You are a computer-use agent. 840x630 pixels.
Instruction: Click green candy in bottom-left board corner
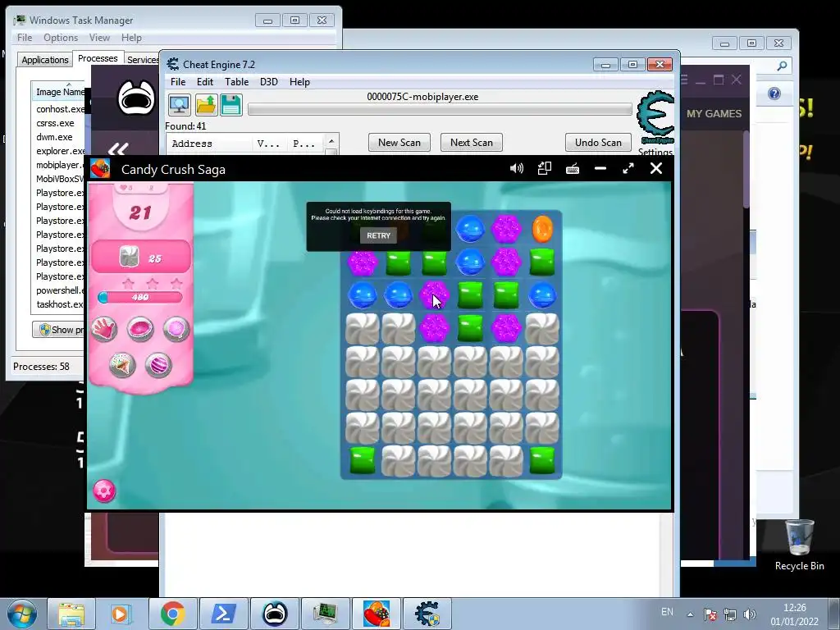point(362,461)
